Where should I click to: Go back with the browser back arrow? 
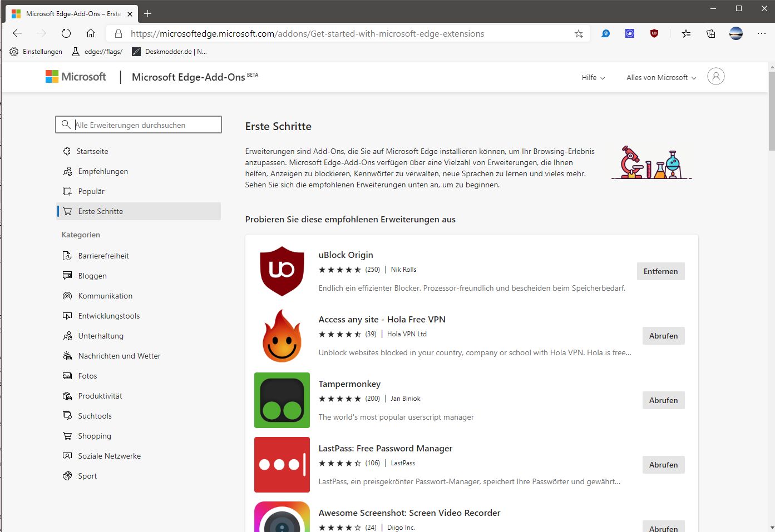point(17,33)
